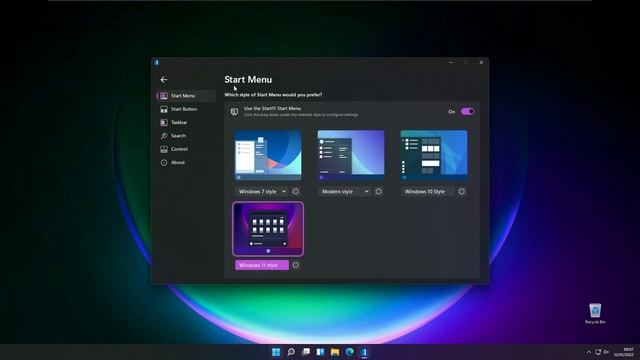Open taskbar Search
Viewport: 640px width, 360px height.
coord(291,352)
